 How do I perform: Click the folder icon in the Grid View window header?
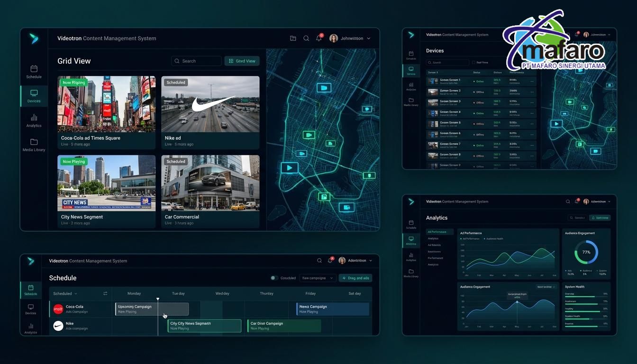click(293, 38)
